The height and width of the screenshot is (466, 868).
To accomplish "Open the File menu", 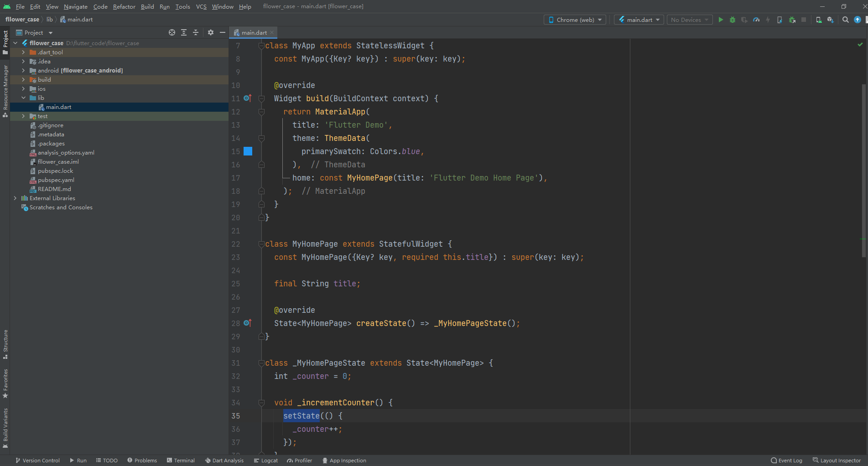I will pyautogui.click(x=20, y=6).
